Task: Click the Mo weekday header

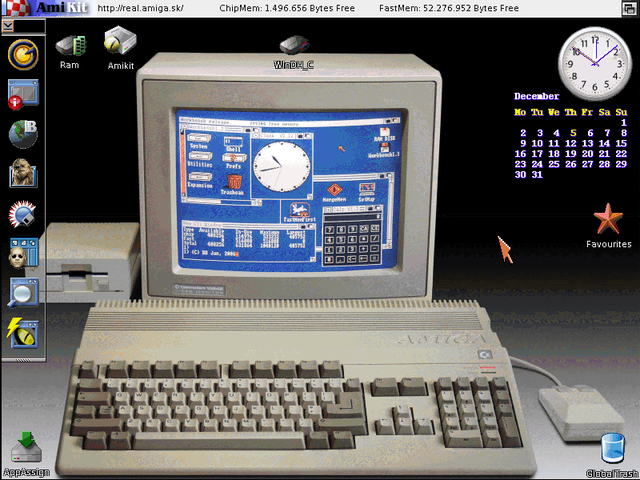Action: point(520,112)
